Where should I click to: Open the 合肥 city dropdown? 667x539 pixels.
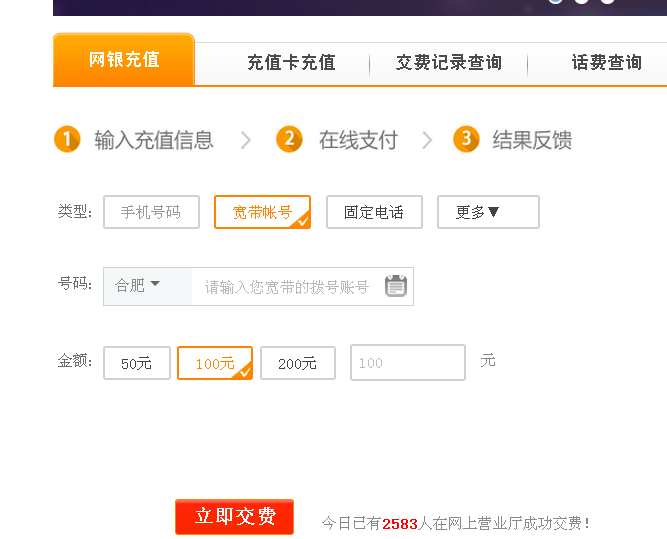[x=148, y=286]
